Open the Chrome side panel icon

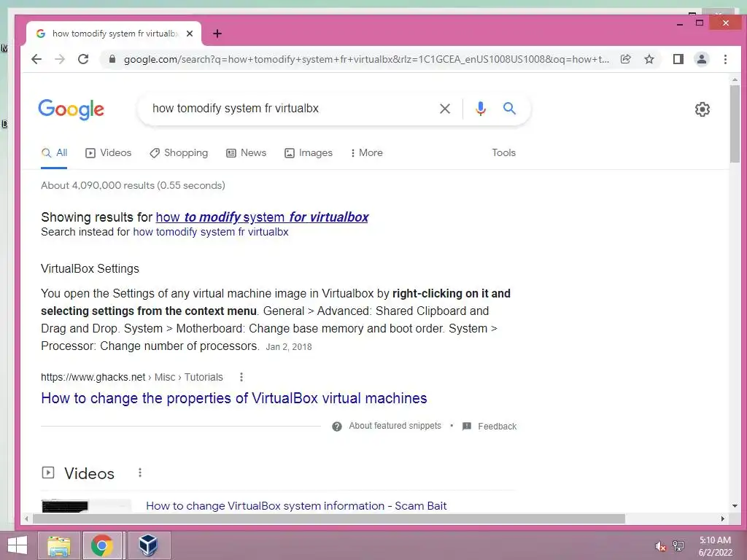pyautogui.click(x=678, y=59)
